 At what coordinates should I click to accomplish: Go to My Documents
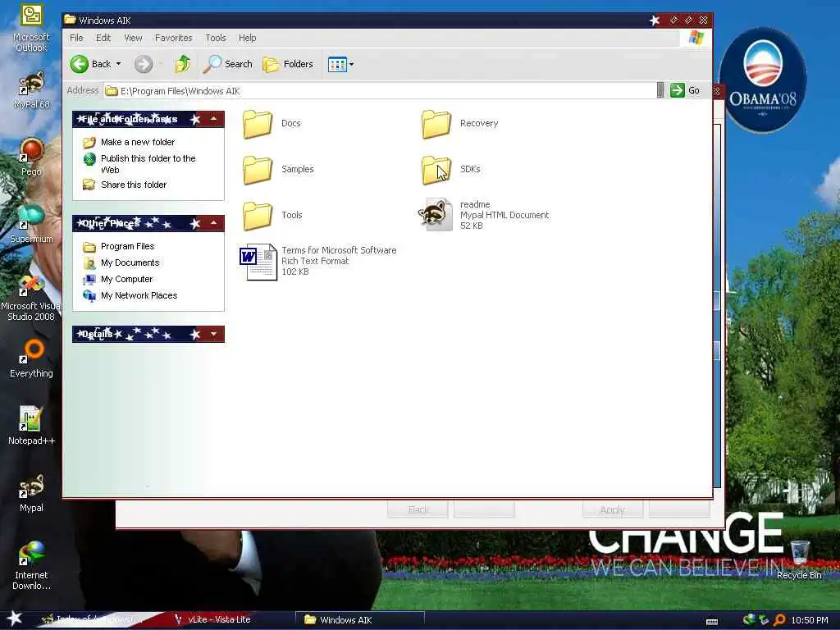point(130,263)
